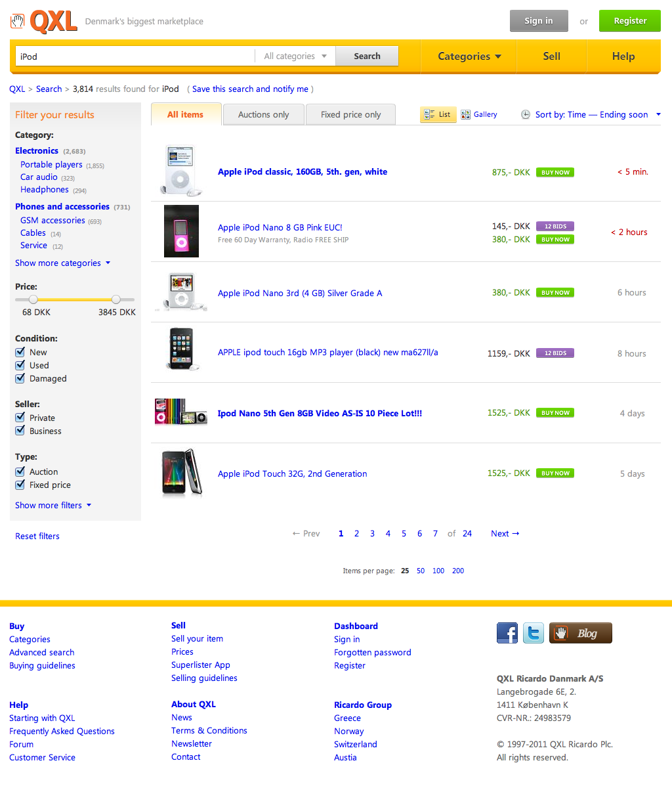This screenshot has width=672, height=788.
Task: Show 100 items per page
Action: point(438,571)
